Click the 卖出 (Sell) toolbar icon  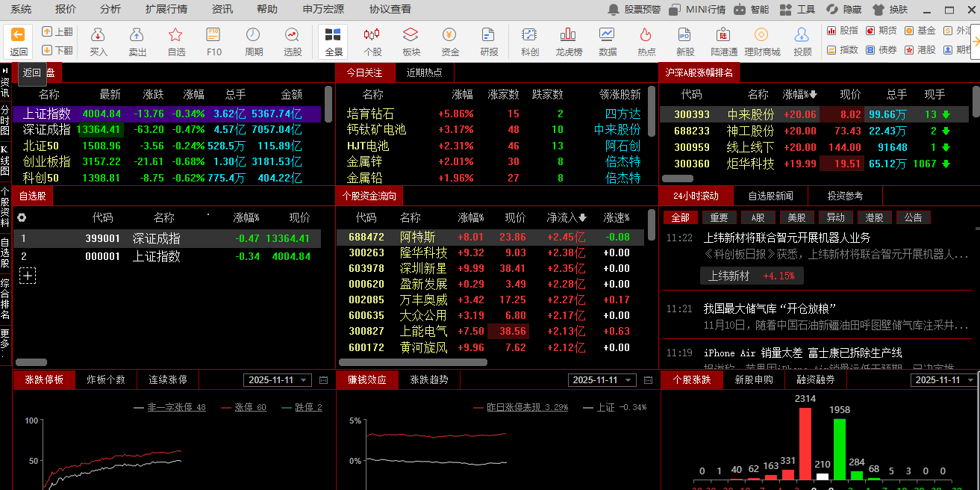pos(137,41)
